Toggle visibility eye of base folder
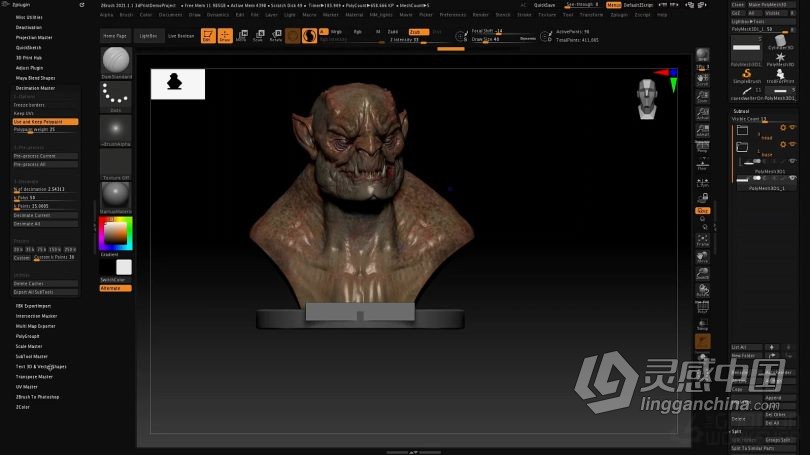Screen dimensions: 810x455 tap(792, 144)
